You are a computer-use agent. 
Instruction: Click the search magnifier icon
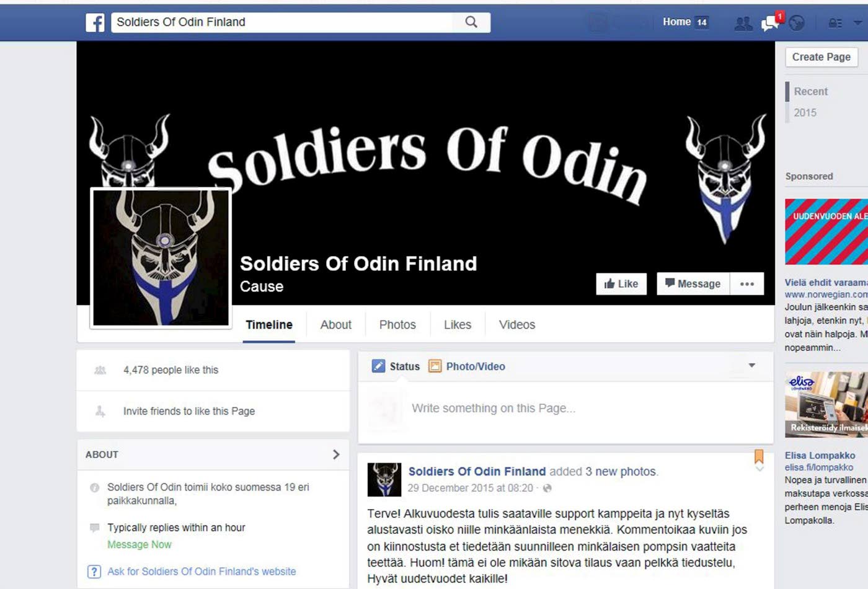point(471,22)
